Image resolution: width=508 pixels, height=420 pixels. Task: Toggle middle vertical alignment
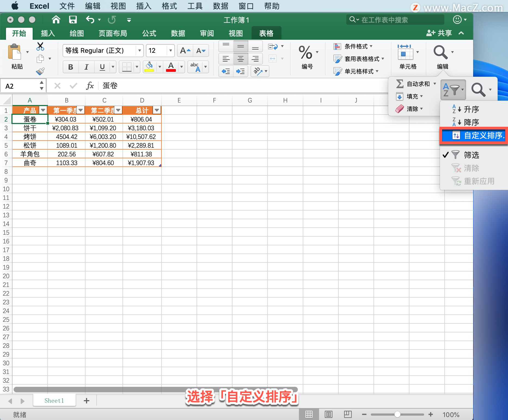(240, 47)
